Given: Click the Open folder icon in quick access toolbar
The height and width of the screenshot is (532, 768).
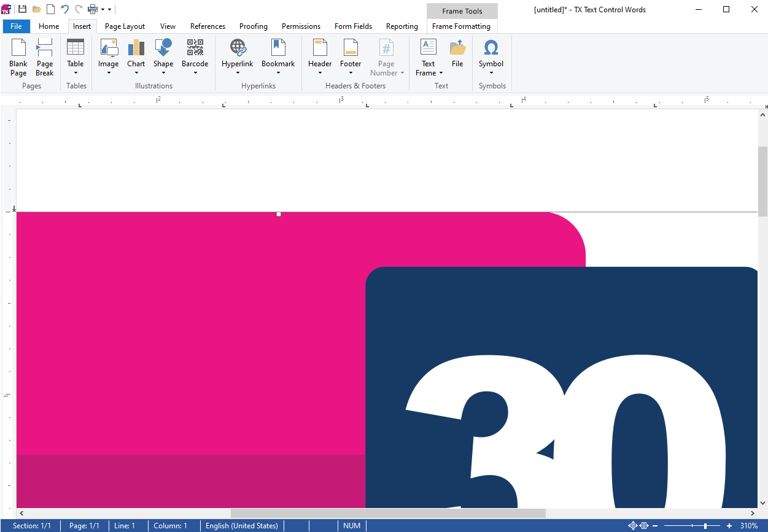Looking at the screenshot, I should [37, 9].
